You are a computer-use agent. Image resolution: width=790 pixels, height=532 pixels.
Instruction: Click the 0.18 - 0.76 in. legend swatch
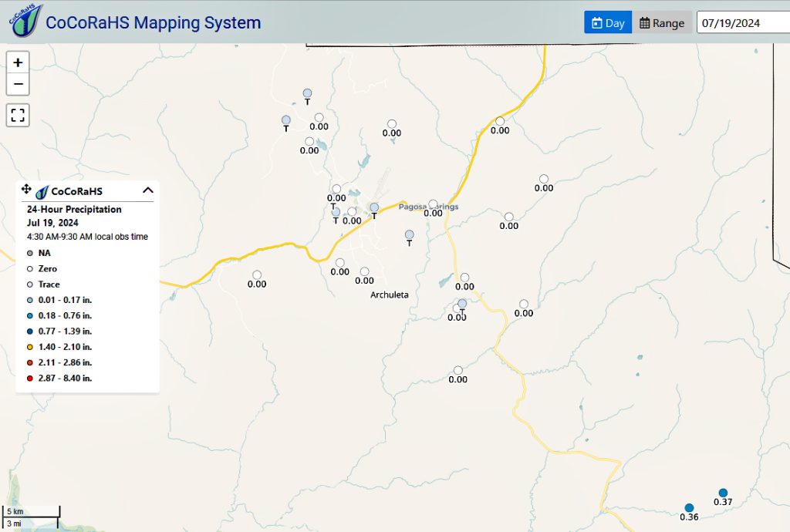click(x=30, y=315)
